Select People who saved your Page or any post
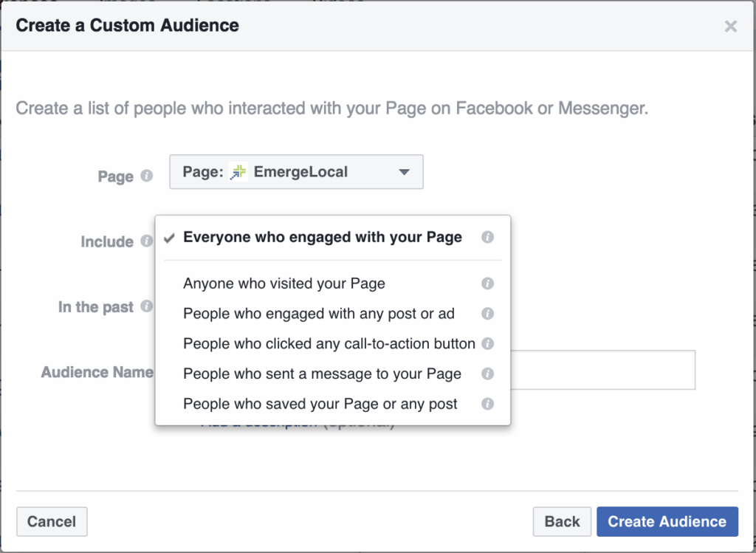Image resolution: width=756 pixels, height=553 pixels. coord(320,405)
